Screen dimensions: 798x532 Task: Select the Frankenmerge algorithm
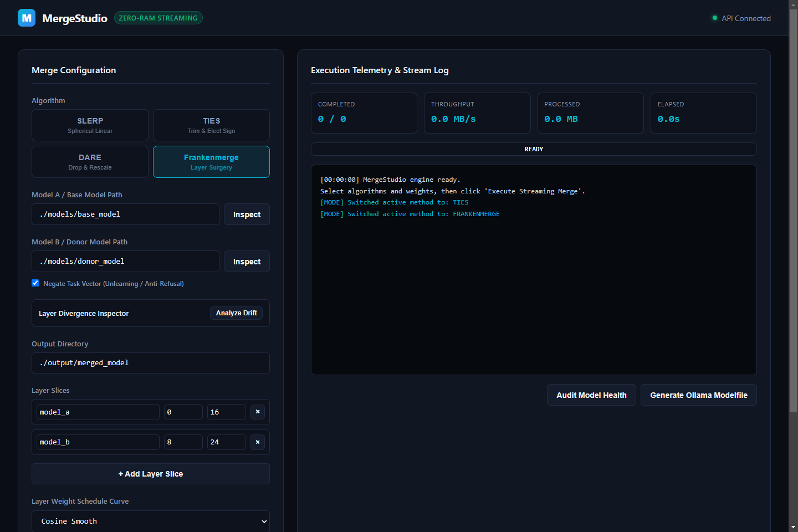tap(211, 162)
